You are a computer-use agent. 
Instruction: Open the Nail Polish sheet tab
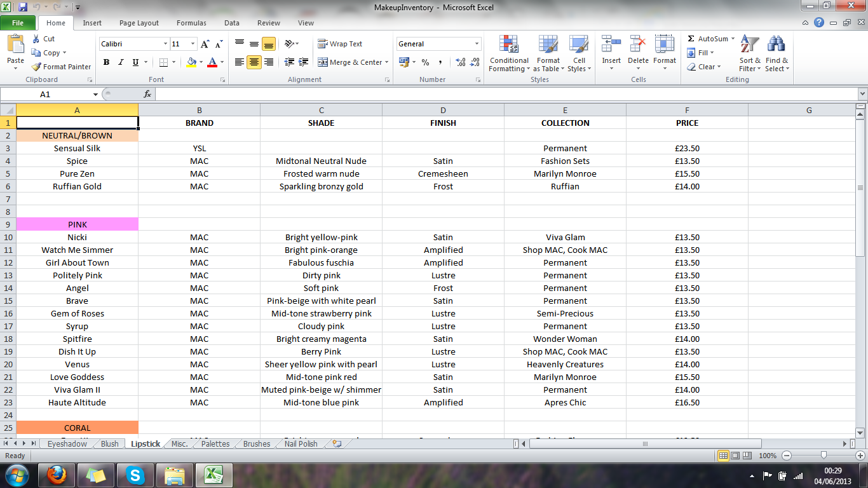point(301,444)
